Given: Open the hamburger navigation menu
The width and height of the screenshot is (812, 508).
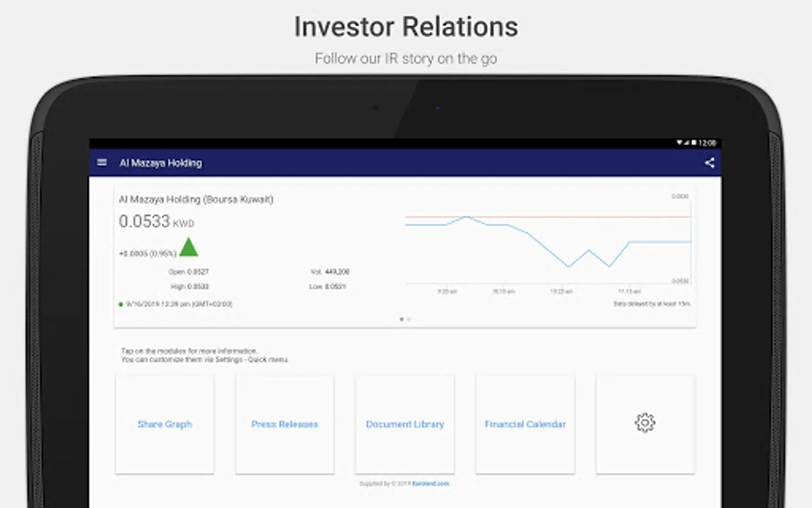Looking at the screenshot, I should click(102, 163).
